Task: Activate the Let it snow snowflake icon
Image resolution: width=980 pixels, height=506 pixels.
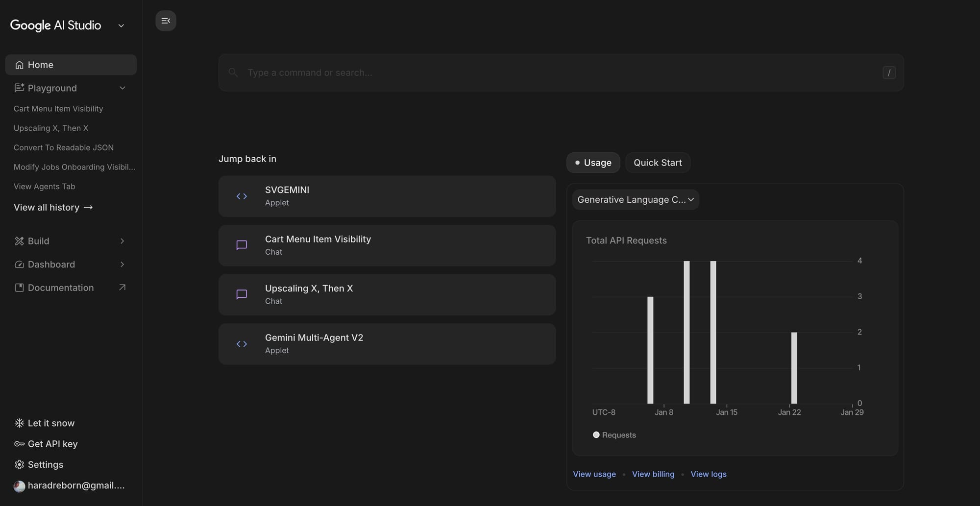Action: coord(19,423)
